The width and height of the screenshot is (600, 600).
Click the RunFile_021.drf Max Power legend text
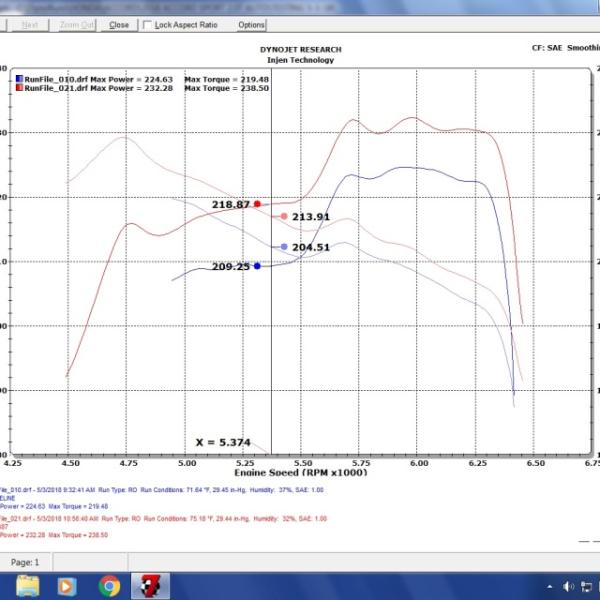pyautogui.click(x=98, y=88)
